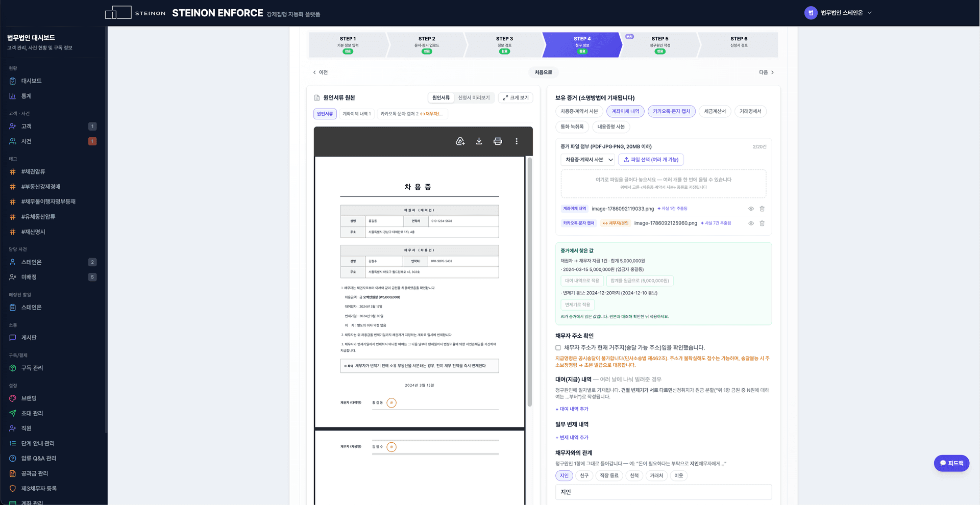Image resolution: width=980 pixels, height=505 pixels.
Task: Click the 지인 relationship text field
Action: 664,492
